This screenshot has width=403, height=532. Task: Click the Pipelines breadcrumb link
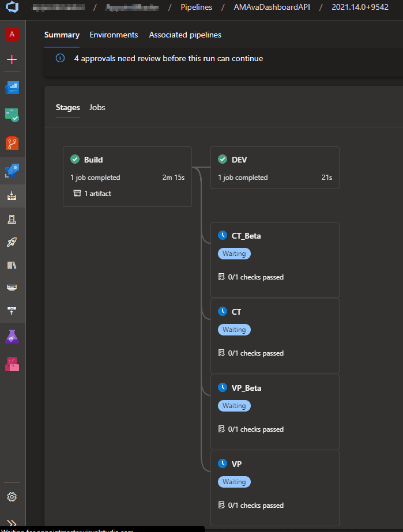coord(195,7)
